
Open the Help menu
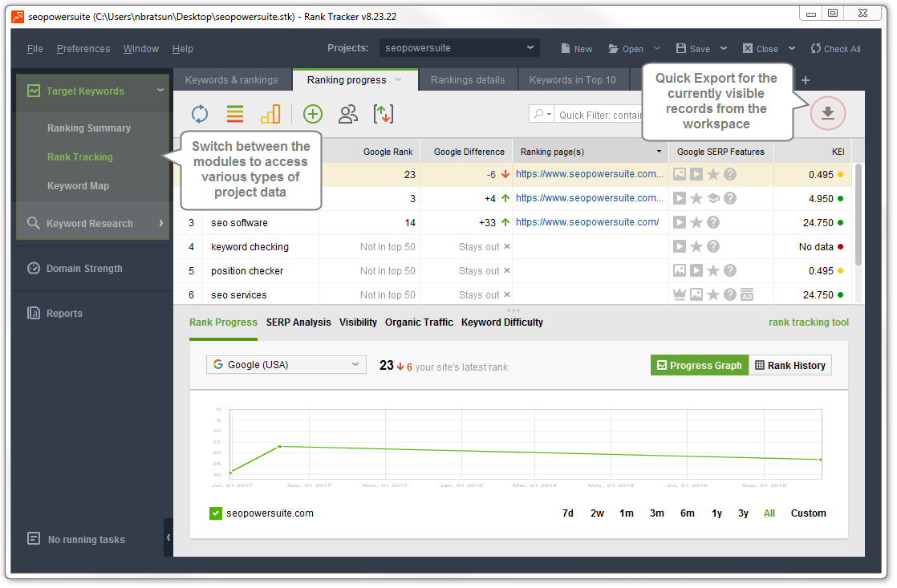coord(182,49)
